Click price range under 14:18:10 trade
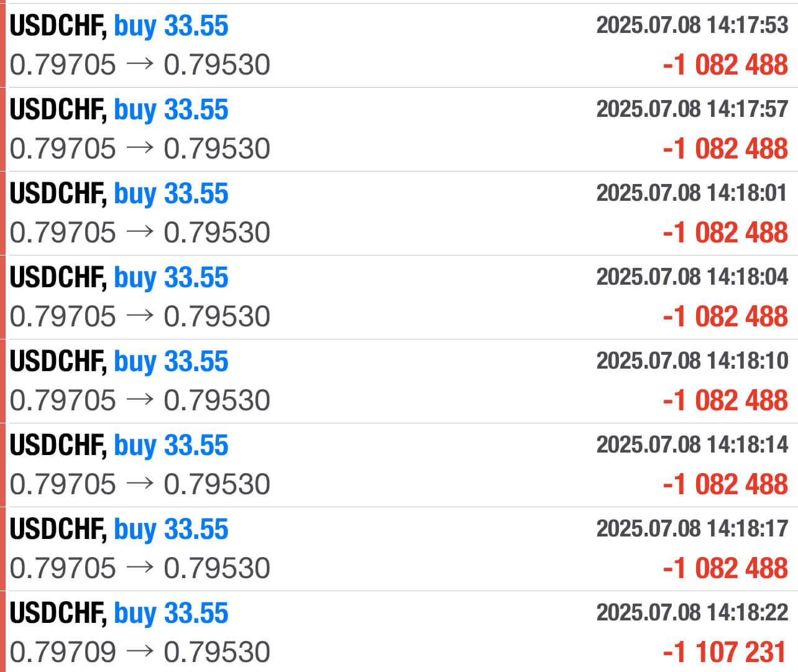The width and height of the screenshot is (798, 672). click(x=140, y=400)
